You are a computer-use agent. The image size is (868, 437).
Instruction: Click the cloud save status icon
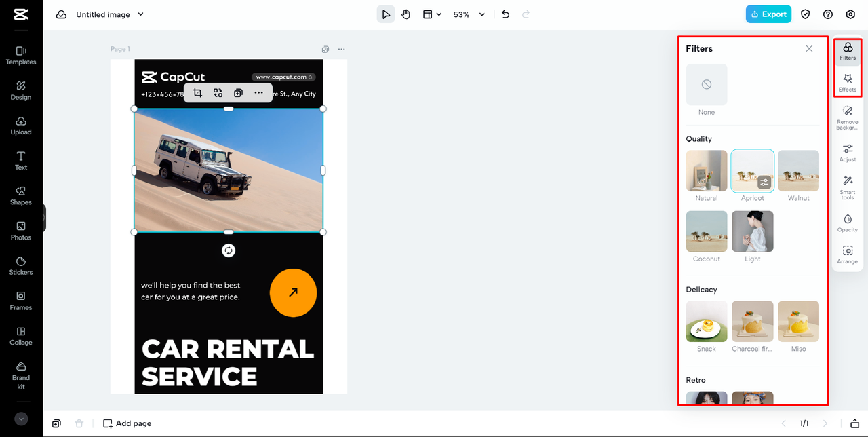click(61, 14)
